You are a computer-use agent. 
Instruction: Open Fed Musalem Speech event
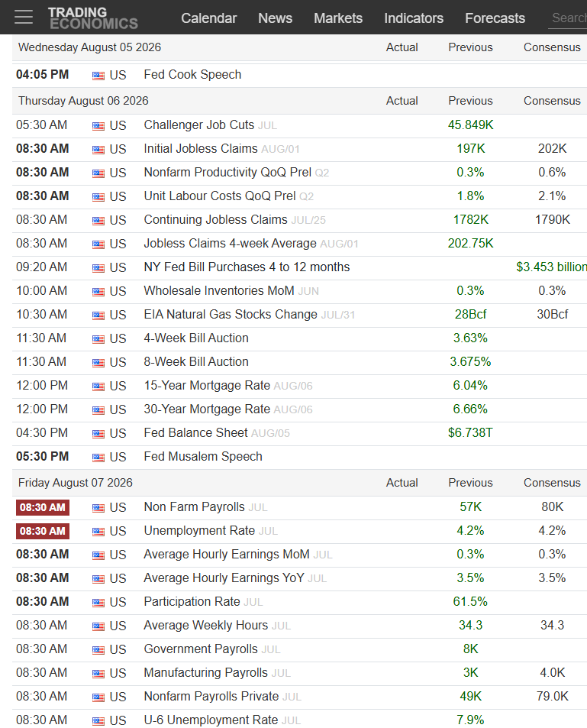pos(203,456)
